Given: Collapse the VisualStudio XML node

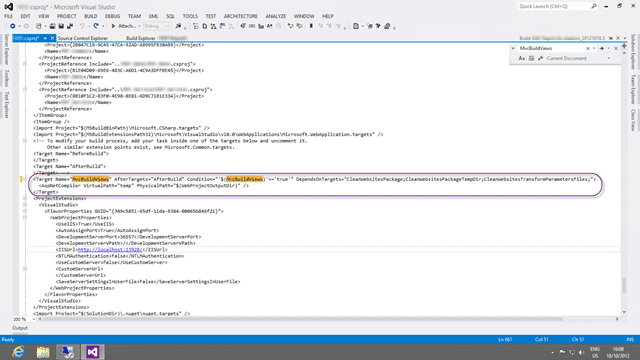Looking at the screenshot, I should [25, 204].
